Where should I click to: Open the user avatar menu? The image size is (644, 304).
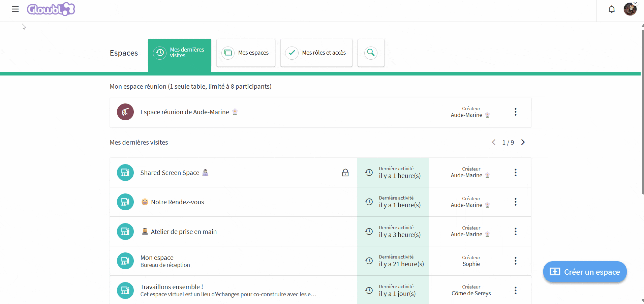click(630, 9)
